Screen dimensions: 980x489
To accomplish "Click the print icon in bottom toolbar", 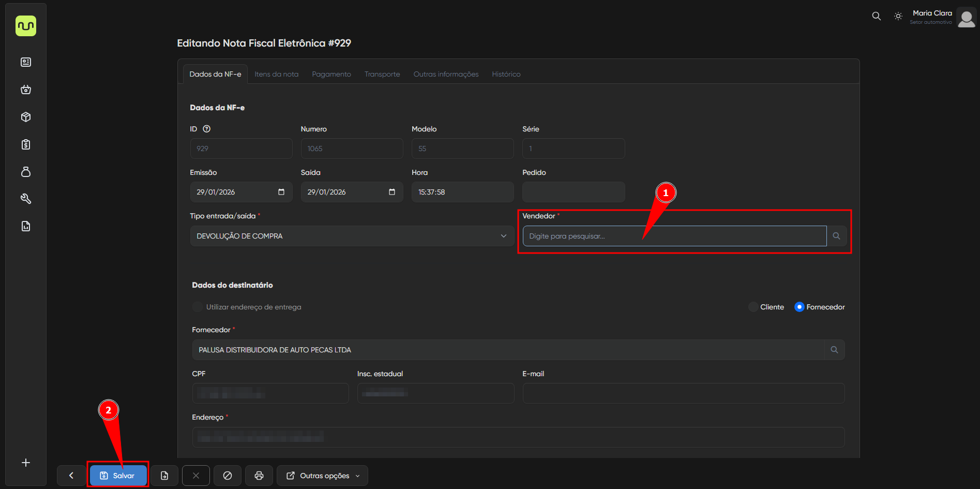I will [259, 476].
